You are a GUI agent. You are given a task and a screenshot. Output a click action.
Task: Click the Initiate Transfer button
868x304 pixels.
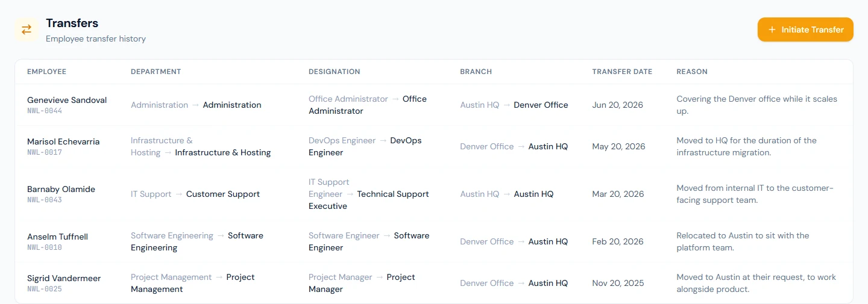(805, 29)
